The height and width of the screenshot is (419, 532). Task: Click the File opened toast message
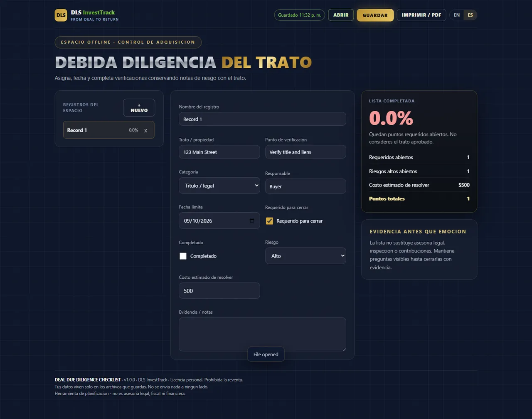pos(266,355)
